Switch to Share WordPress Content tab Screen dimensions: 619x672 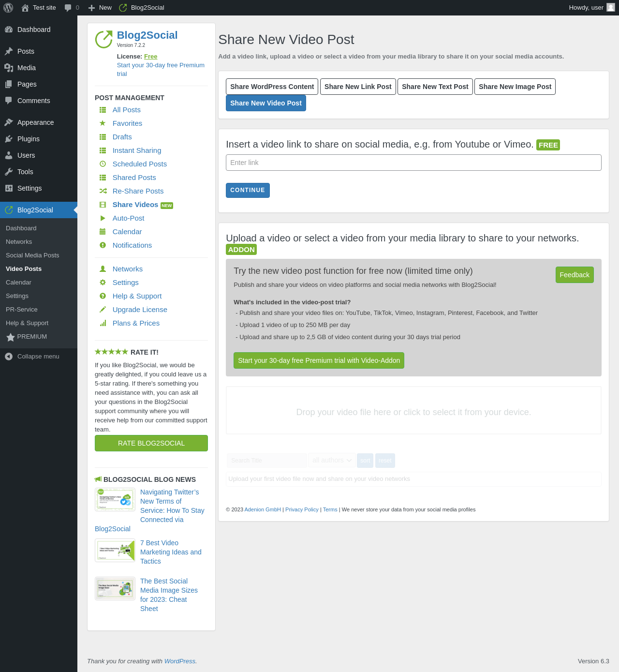coord(272,87)
